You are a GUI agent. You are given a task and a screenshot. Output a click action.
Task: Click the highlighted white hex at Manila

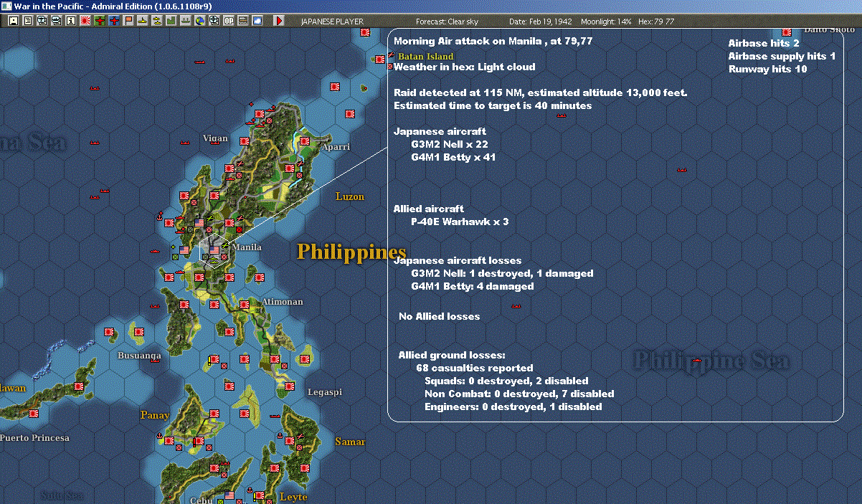[214, 251]
